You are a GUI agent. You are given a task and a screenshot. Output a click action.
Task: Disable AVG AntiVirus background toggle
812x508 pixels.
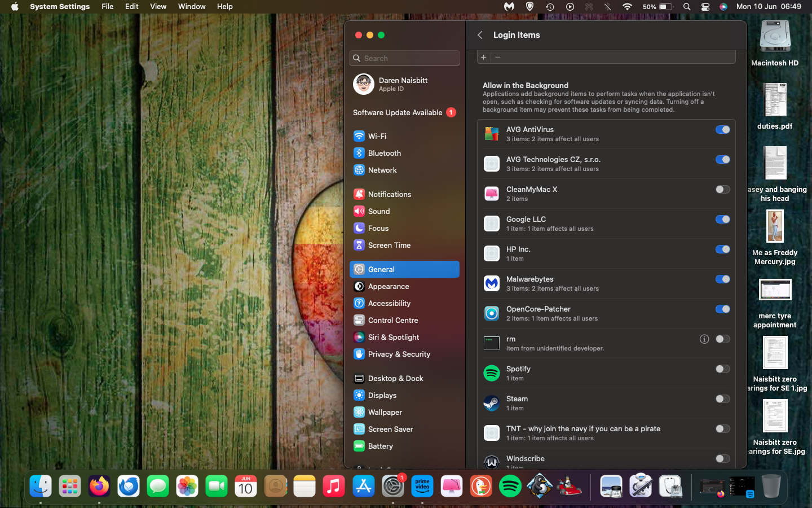tap(723, 130)
